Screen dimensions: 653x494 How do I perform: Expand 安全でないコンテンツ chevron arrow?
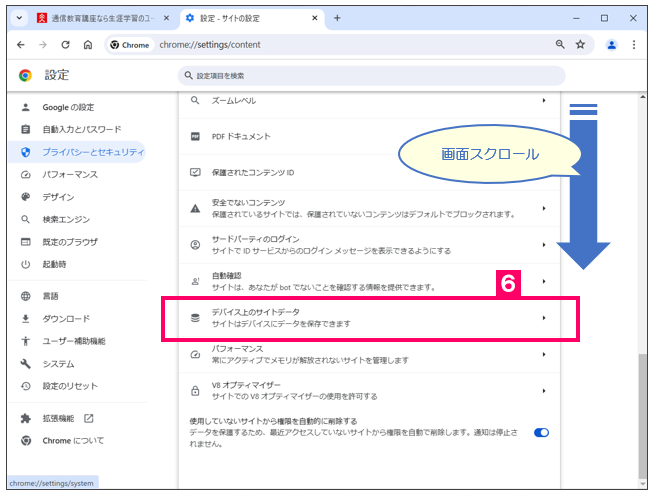click(x=543, y=208)
